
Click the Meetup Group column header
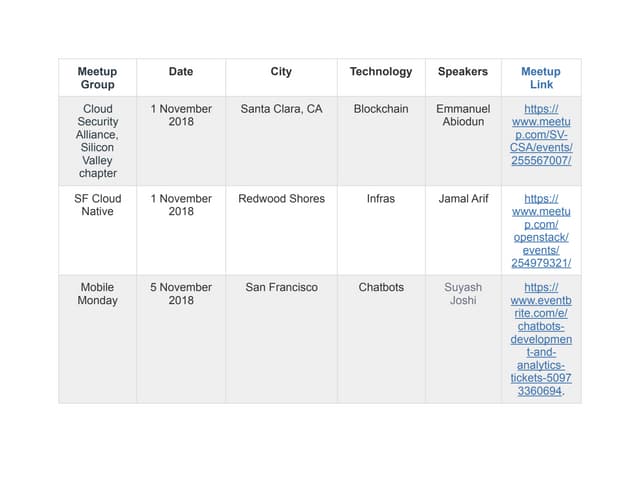[97, 78]
